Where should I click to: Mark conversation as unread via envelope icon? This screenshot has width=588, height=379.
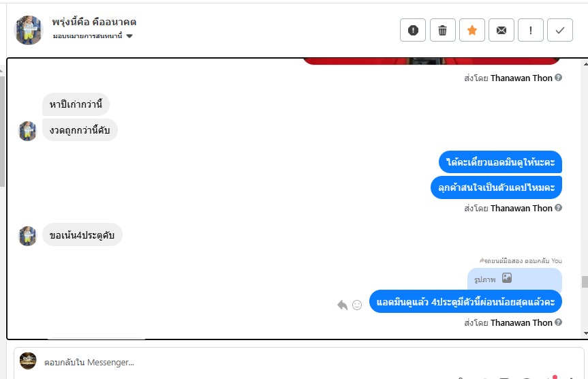[x=501, y=30]
